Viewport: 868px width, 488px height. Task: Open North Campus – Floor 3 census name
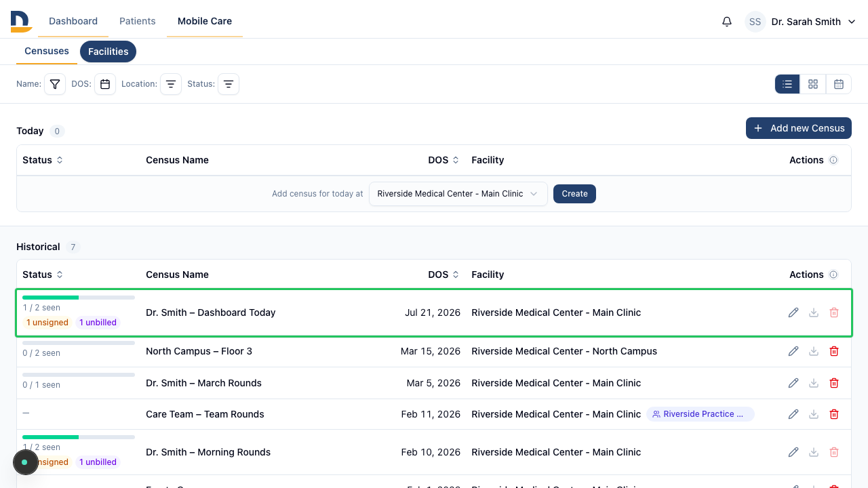[199, 351]
